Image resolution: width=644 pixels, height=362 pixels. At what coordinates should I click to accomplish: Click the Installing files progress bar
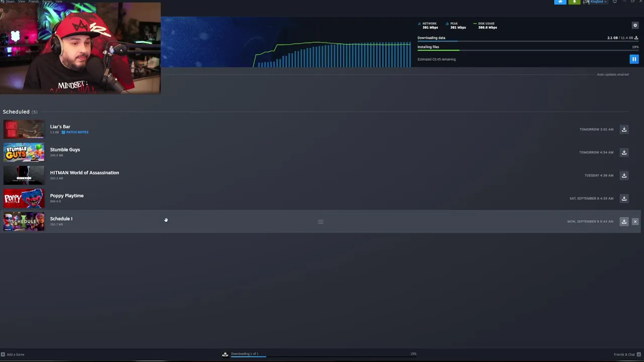(x=528, y=50)
